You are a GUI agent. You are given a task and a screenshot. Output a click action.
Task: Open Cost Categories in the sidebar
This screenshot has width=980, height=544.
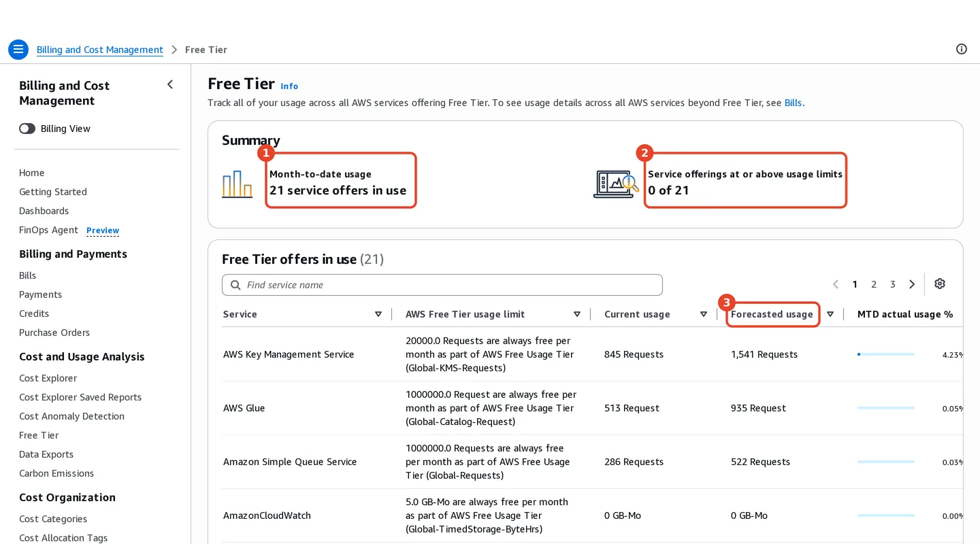click(x=53, y=519)
